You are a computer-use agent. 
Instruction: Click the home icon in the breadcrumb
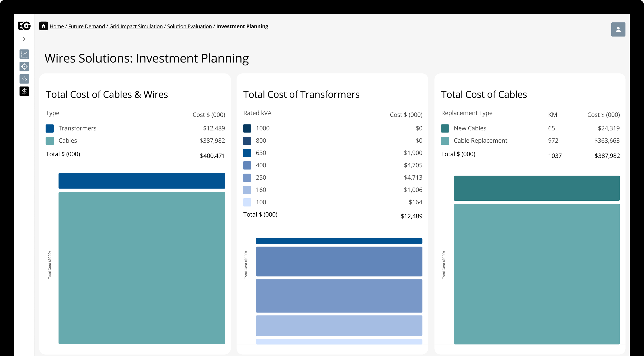pos(44,26)
